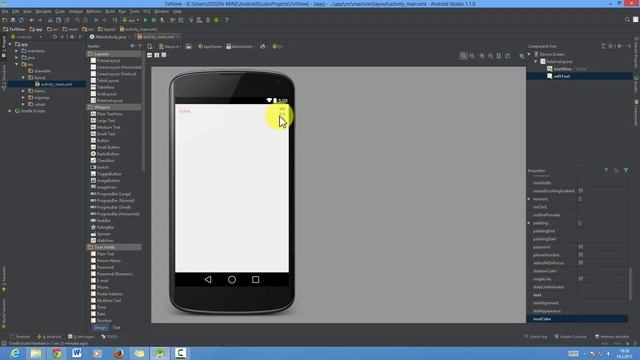Toggle the selectAllOnFocus checkbox
This screenshot has height=360, width=640.
click(581, 263)
